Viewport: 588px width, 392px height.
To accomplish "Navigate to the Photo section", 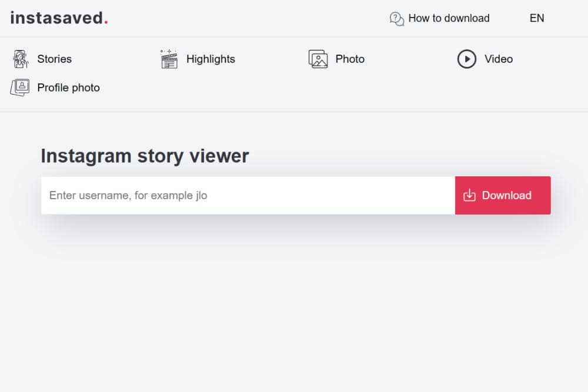I will point(350,59).
